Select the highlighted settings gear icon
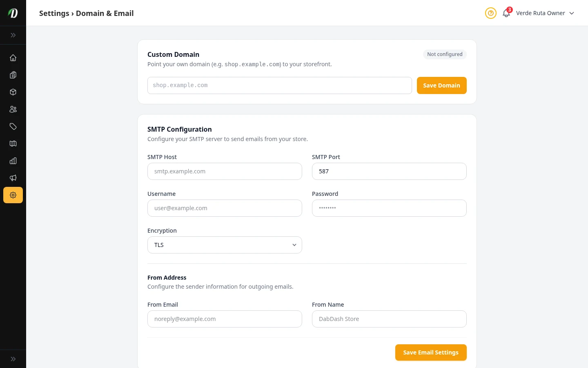This screenshot has width=588, height=368. 13,195
